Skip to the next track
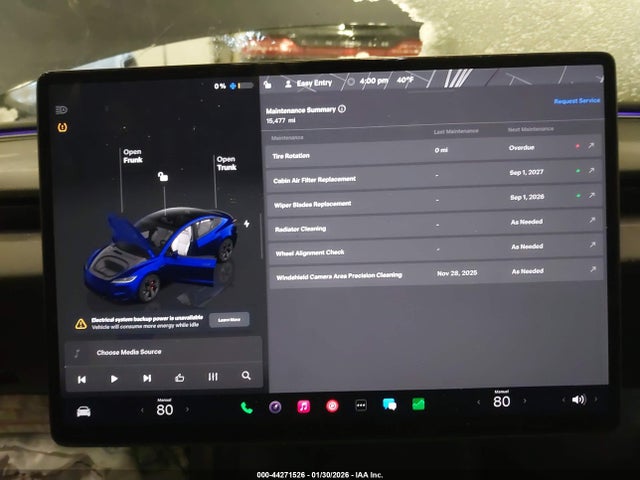 point(147,378)
